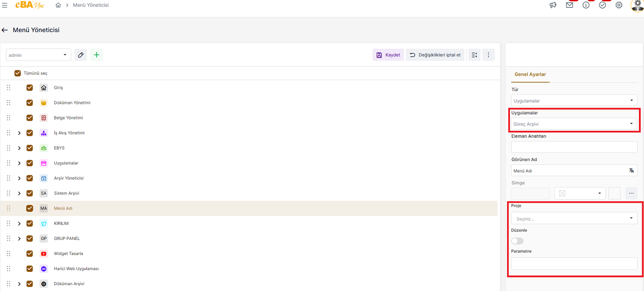Screen dimensions: 644x292
Task: Open the user profile avatar
Action: [637, 5]
